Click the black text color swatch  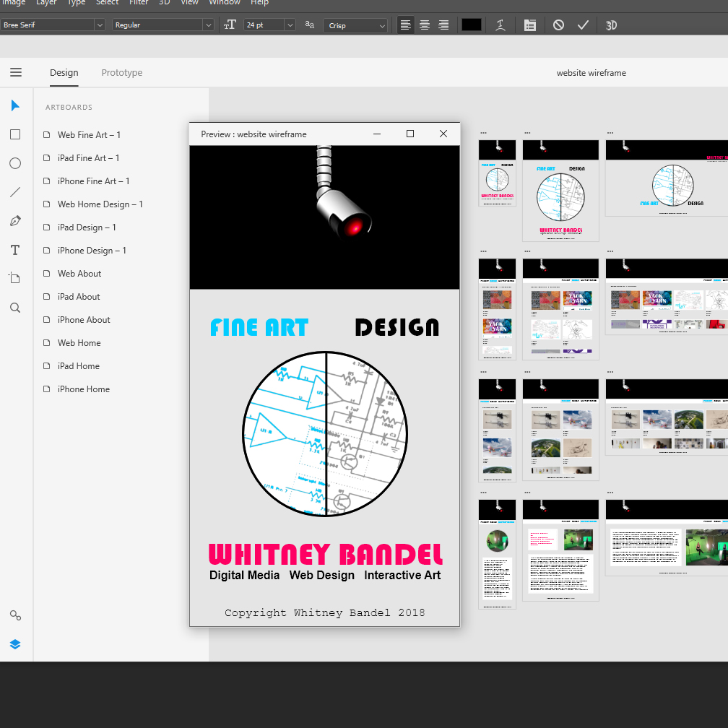click(471, 25)
